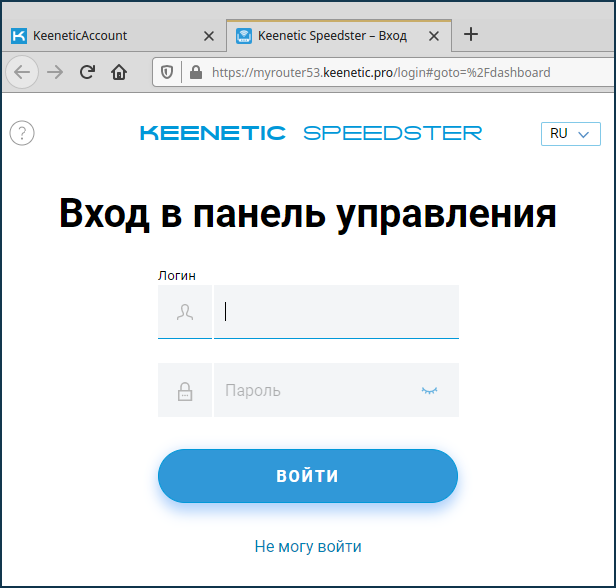Reload the page with the refresh icon
The width and height of the screenshot is (616, 588).
[x=87, y=72]
